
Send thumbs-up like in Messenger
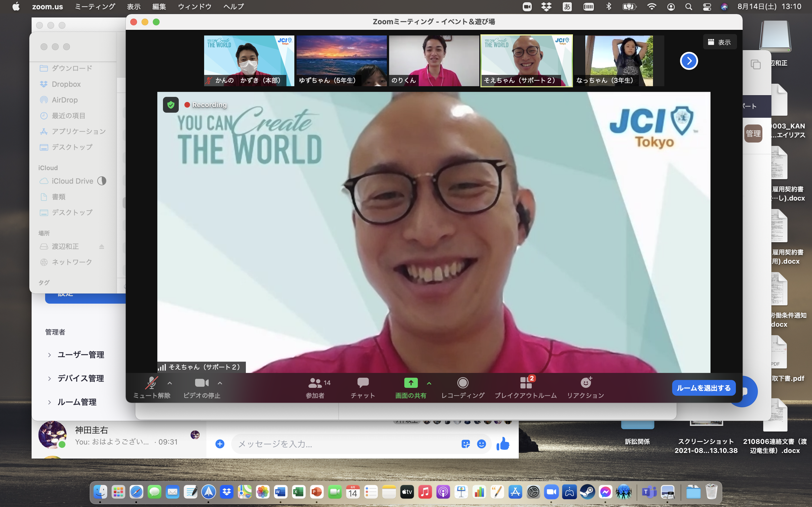point(503,444)
